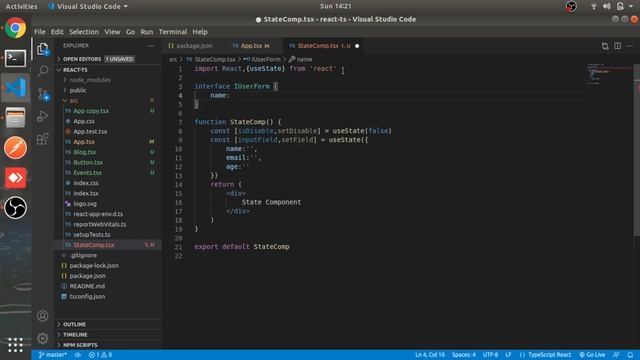Open Run and Debug view

42,117
